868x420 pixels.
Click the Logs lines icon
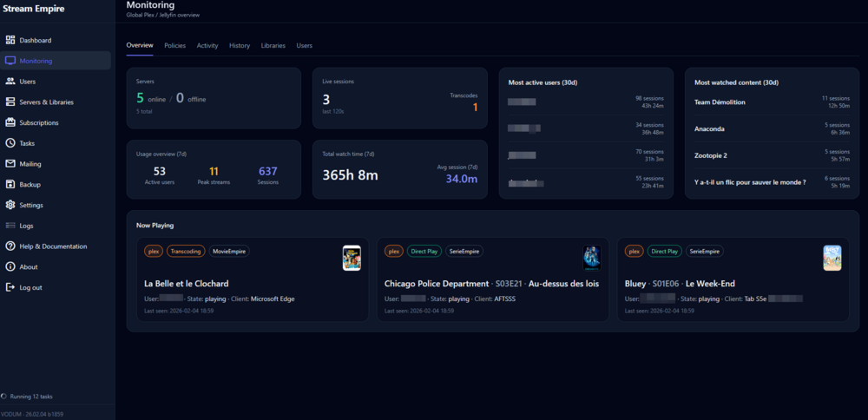10,226
